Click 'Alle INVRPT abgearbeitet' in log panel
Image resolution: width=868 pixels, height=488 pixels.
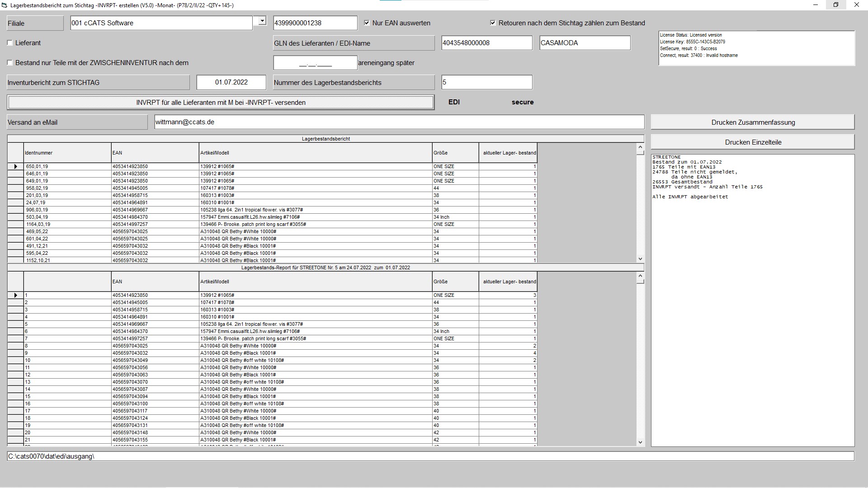coord(690,197)
